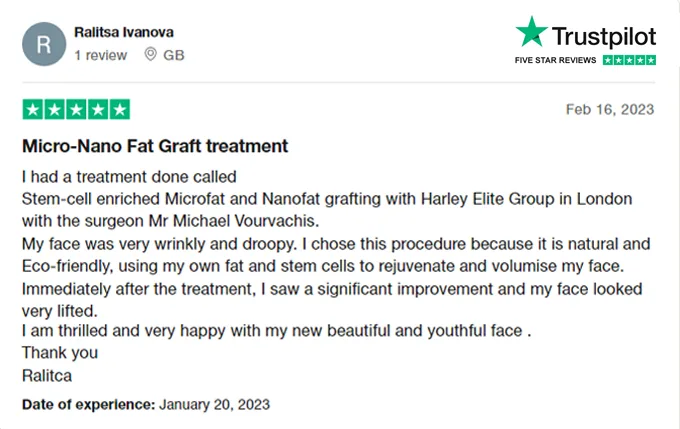680x429 pixels.
Task: Open reviewer name Ralitsa Ivanova
Action: pyautogui.click(x=124, y=32)
